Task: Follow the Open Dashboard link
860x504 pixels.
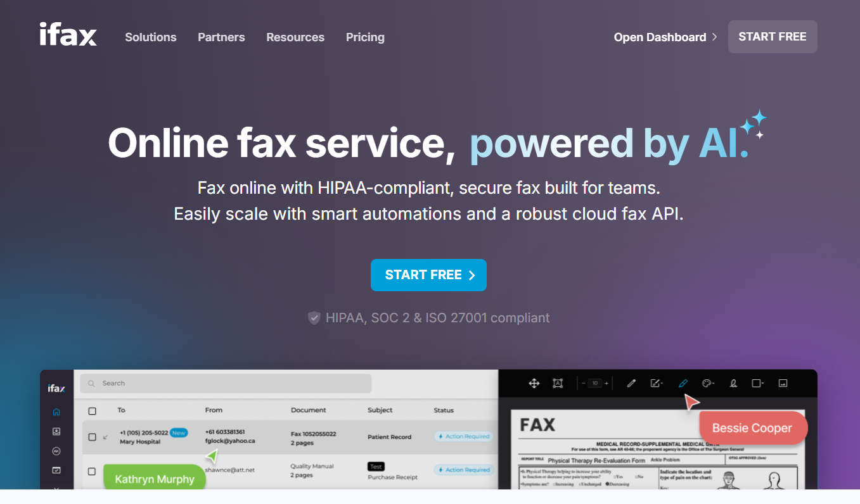Action: 665,37
